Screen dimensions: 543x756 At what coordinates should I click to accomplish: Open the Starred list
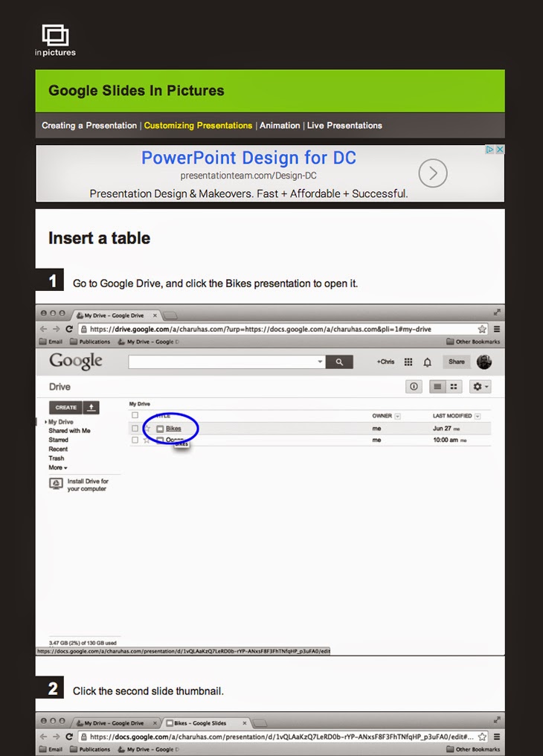[58, 440]
